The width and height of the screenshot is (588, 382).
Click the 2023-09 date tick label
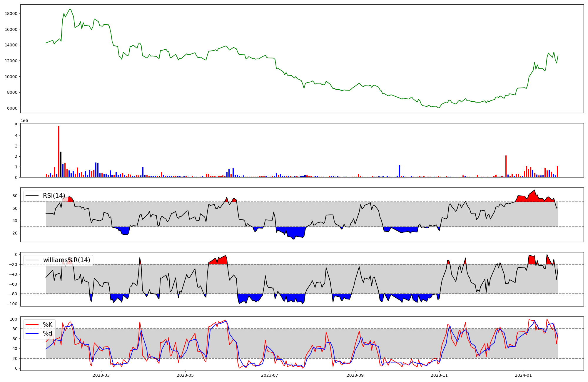pos(355,375)
